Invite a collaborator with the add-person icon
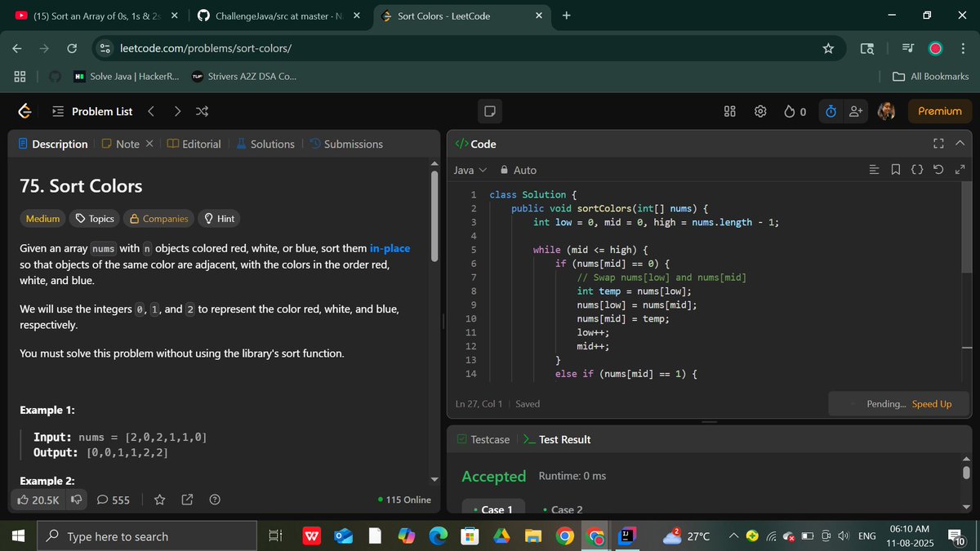 856,111
